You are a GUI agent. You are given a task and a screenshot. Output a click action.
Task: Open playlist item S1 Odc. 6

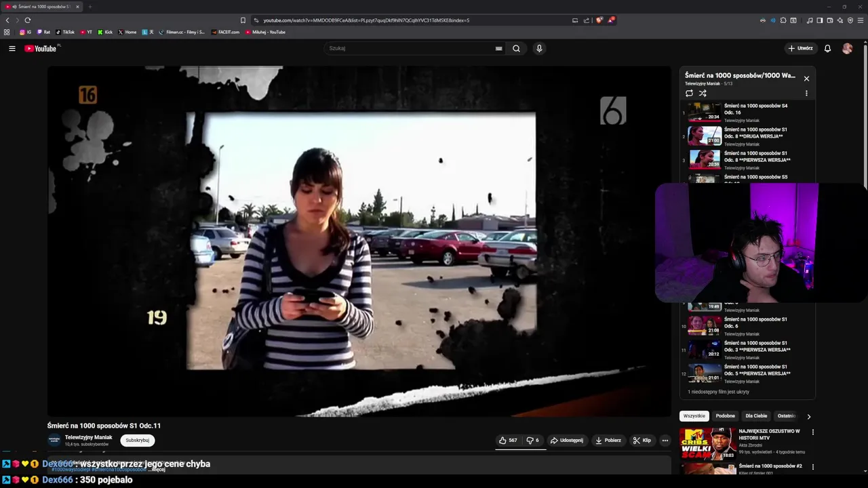pos(748,325)
